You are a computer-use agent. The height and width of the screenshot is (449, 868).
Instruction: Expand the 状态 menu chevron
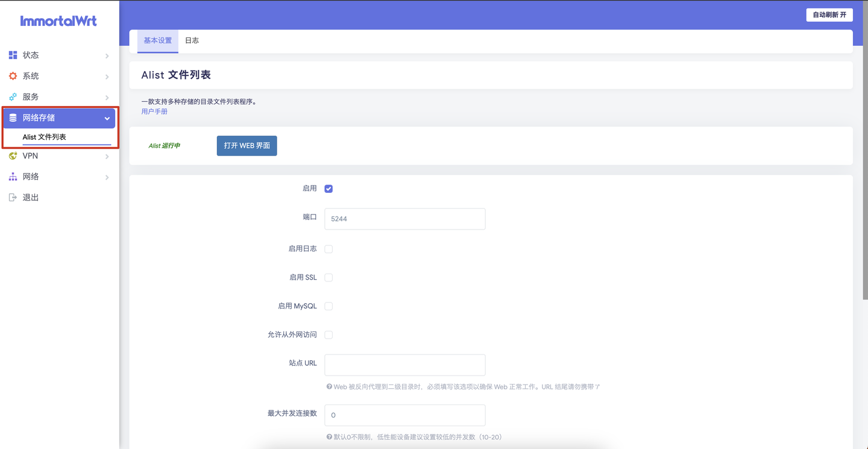point(107,56)
